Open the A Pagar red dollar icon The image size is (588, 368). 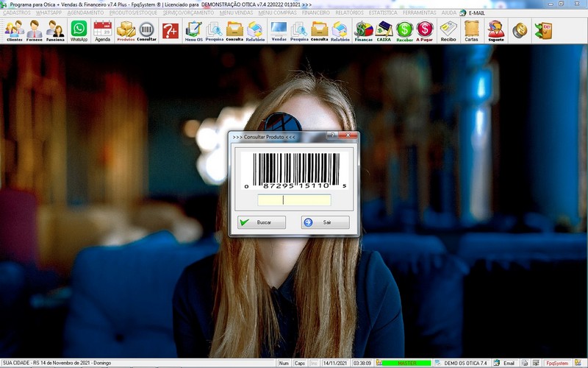(424, 30)
